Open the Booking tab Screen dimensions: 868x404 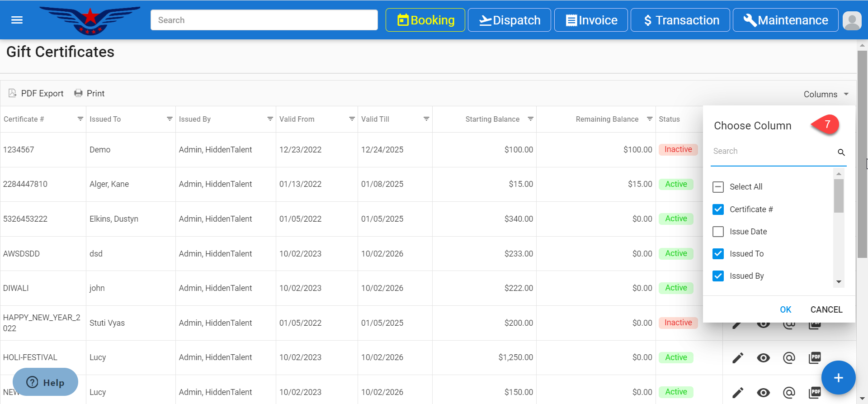pyautogui.click(x=425, y=20)
